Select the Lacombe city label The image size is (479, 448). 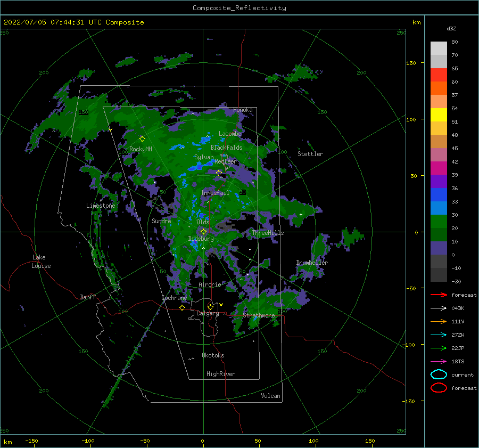230,134
